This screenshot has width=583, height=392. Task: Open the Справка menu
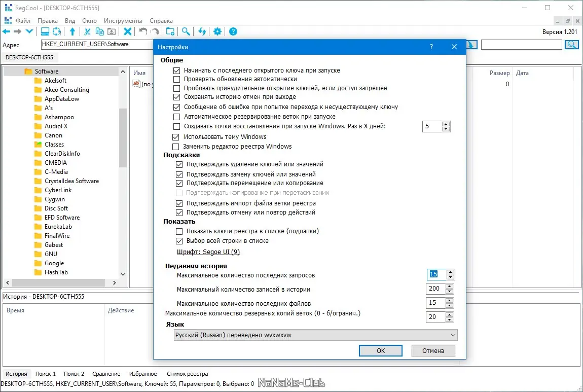point(161,21)
